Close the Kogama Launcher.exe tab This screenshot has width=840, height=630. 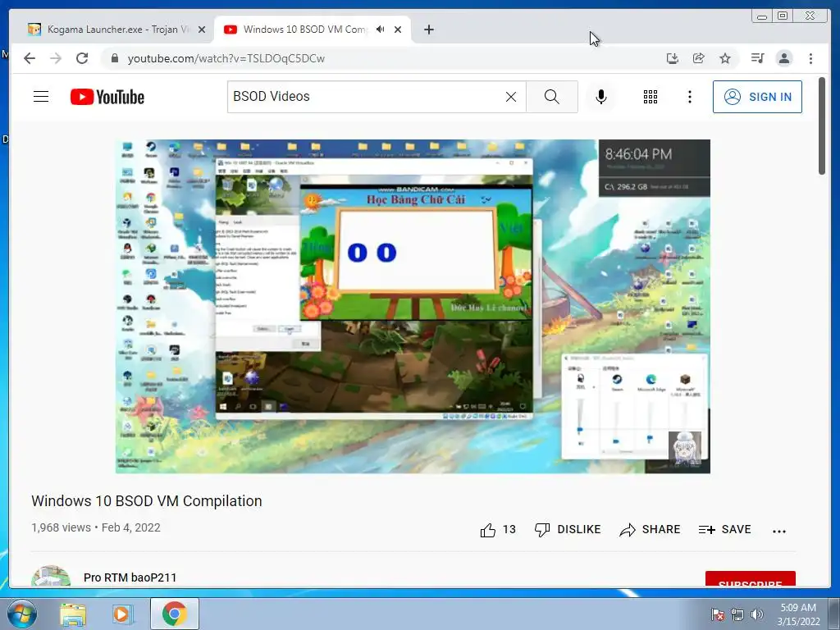point(202,30)
